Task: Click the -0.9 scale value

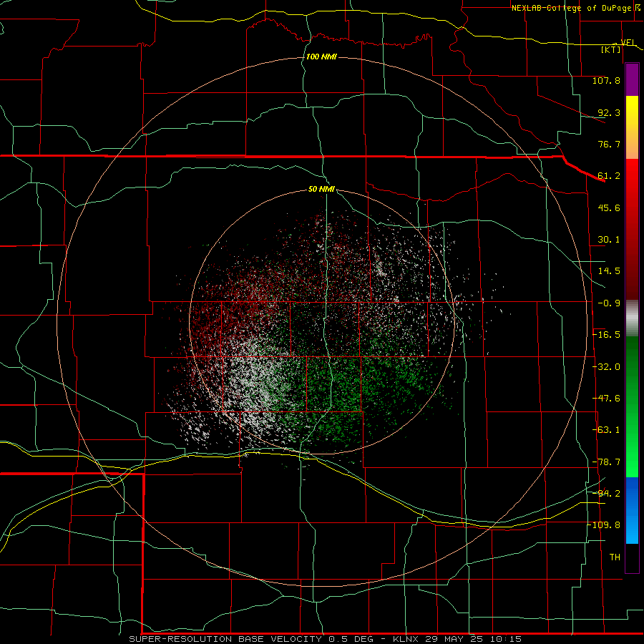Action: click(609, 303)
